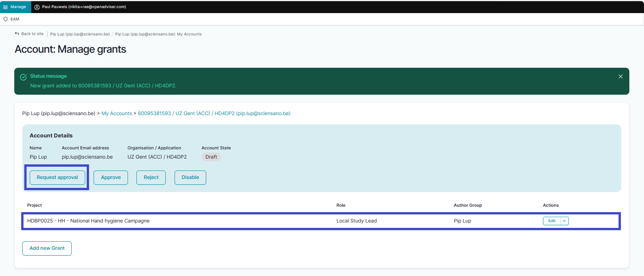
Task: Expand the dropdown arrow beside Edit
Action: pos(564,221)
